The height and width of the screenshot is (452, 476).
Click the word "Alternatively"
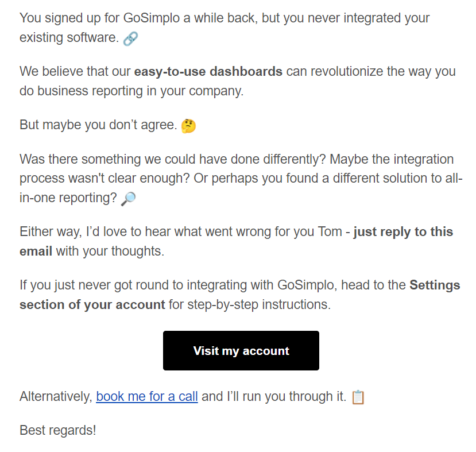[x=55, y=396]
